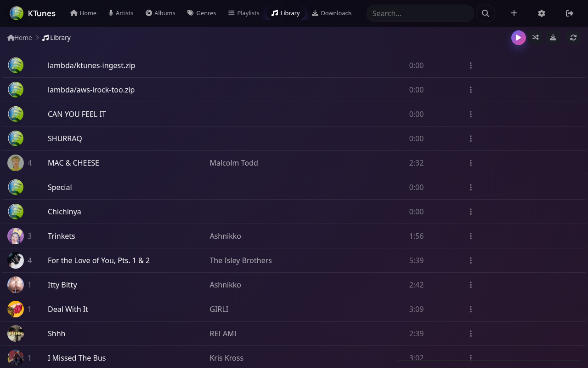Click the KTunes logo icon
The width and height of the screenshot is (588, 368).
(x=17, y=13)
